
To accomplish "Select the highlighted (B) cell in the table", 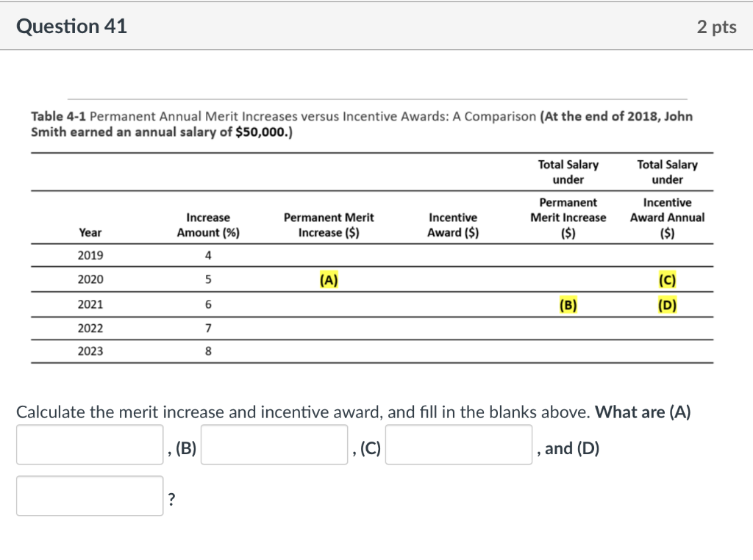I will coord(568,304).
